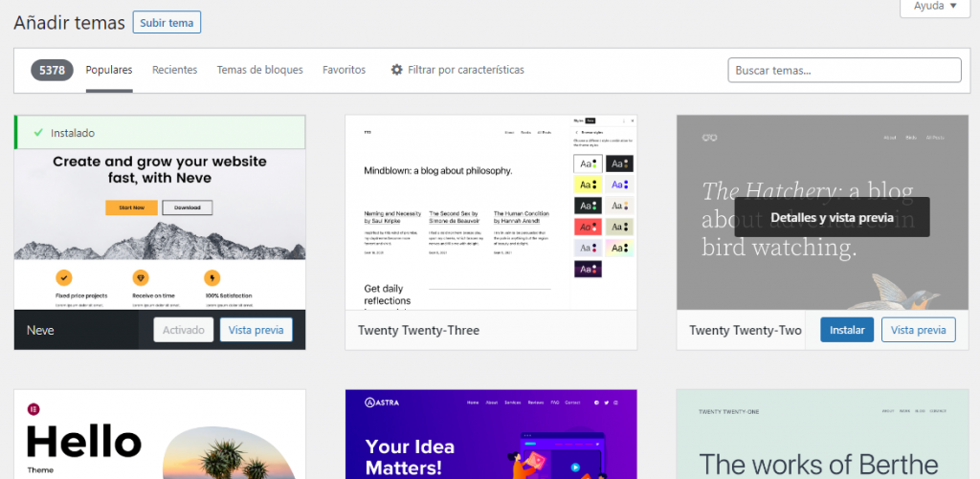Viewport: 980px width, 479px height.
Task: Click the gear icon for feature filter
Action: point(396,70)
